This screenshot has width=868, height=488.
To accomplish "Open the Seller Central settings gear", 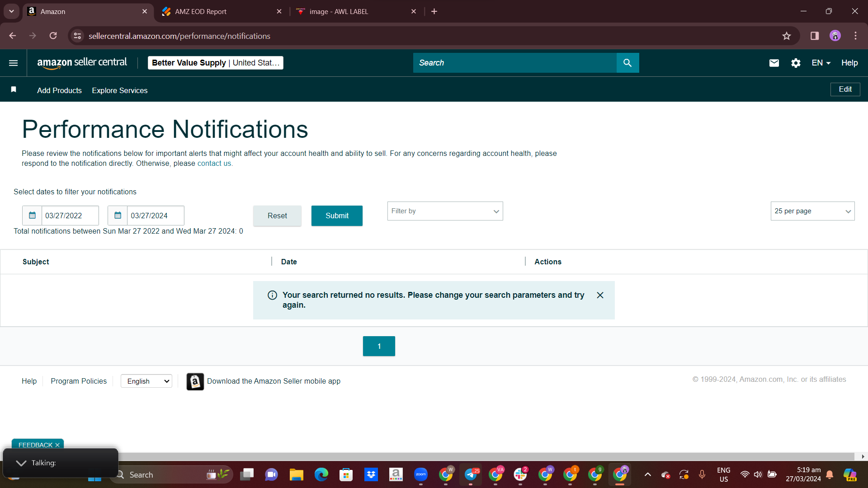I will tap(796, 63).
